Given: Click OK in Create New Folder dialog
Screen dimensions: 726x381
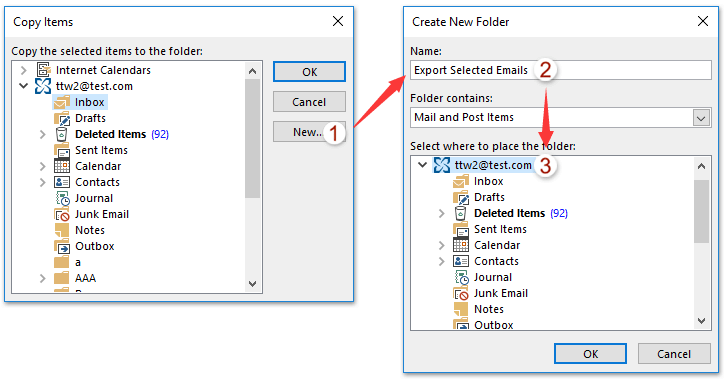Looking at the screenshot, I should click(590, 354).
